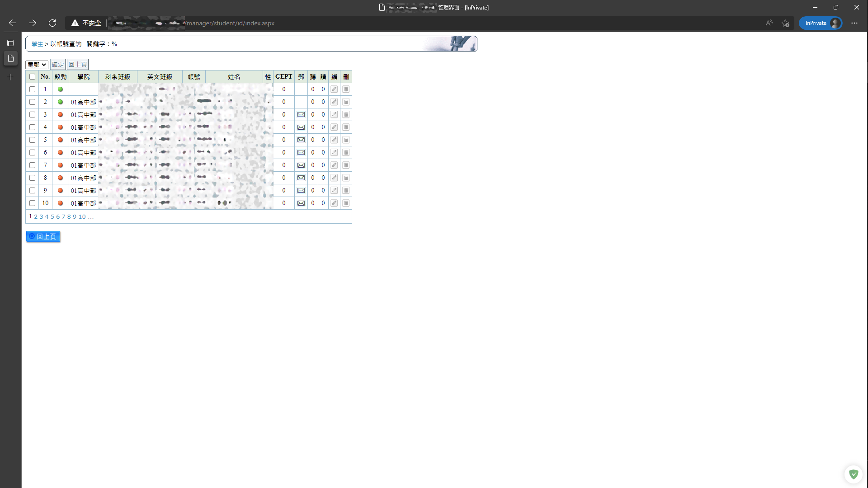The height and width of the screenshot is (488, 868).
Task: Delete student row 9 with trash icon
Action: click(346, 191)
